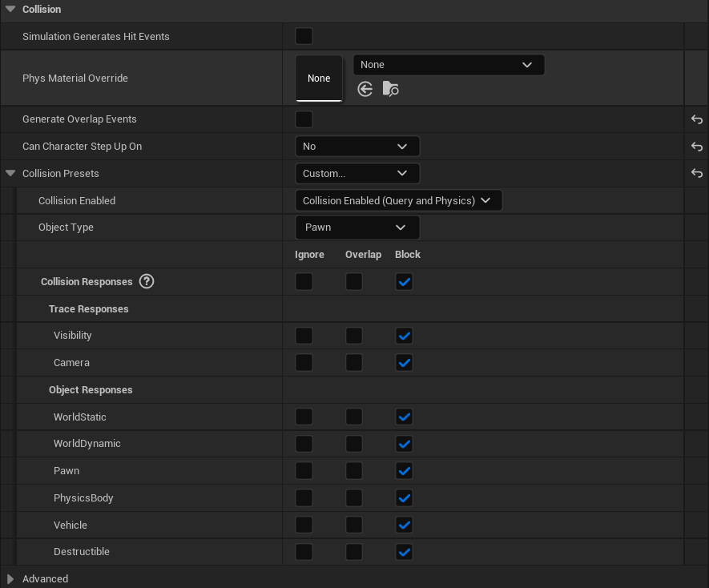Image resolution: width=709 pixels, height=588 pixels.
Task: Enable Generate Overlap Events
Action: coord(304,119)
